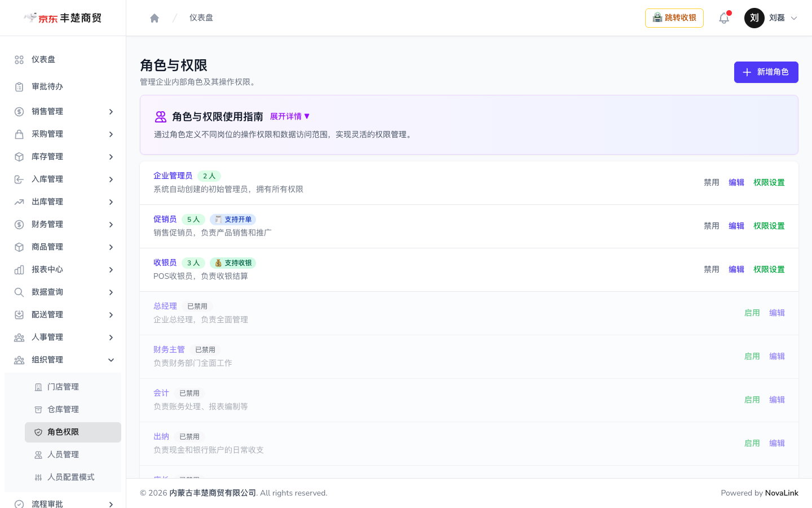This screenshot has width=812, height=508.
Task: Enable the 财务主管 role
Action: click(x=752, y=357)
